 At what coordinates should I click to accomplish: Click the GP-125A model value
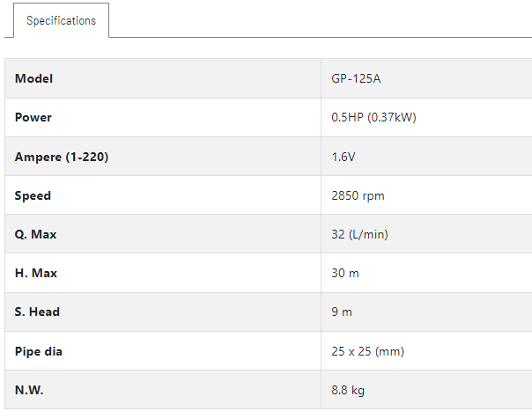pos(356,78)
